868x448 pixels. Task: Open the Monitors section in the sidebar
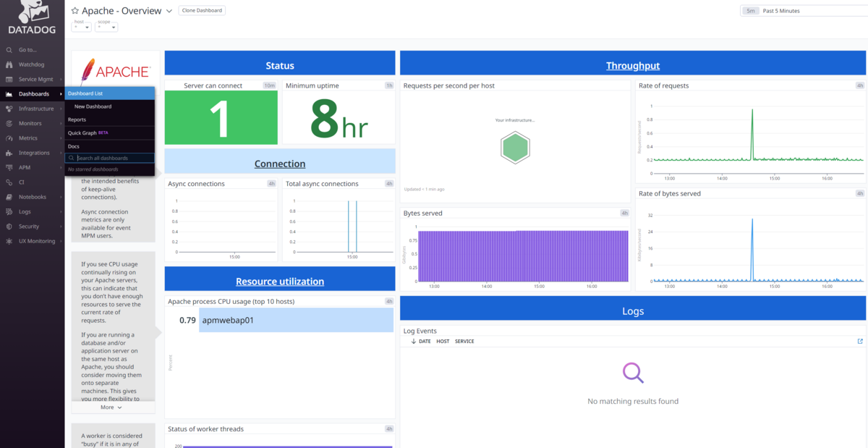click(30, 124)
